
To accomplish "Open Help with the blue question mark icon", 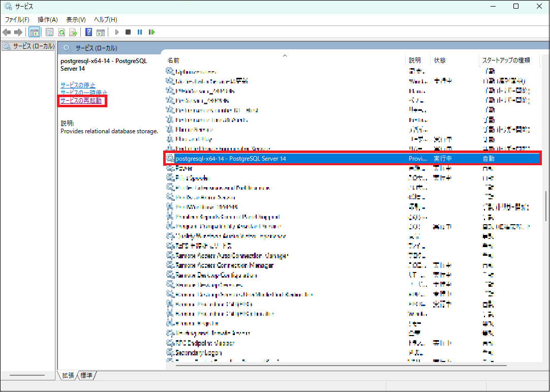I will pos(88,32).
